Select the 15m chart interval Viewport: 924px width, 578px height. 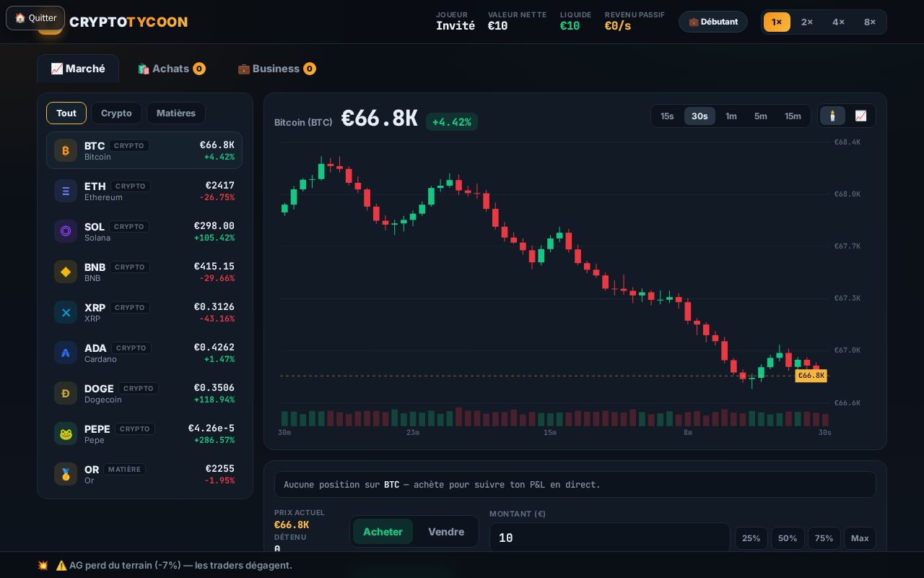pyautogui.click(x=793, y=116)
